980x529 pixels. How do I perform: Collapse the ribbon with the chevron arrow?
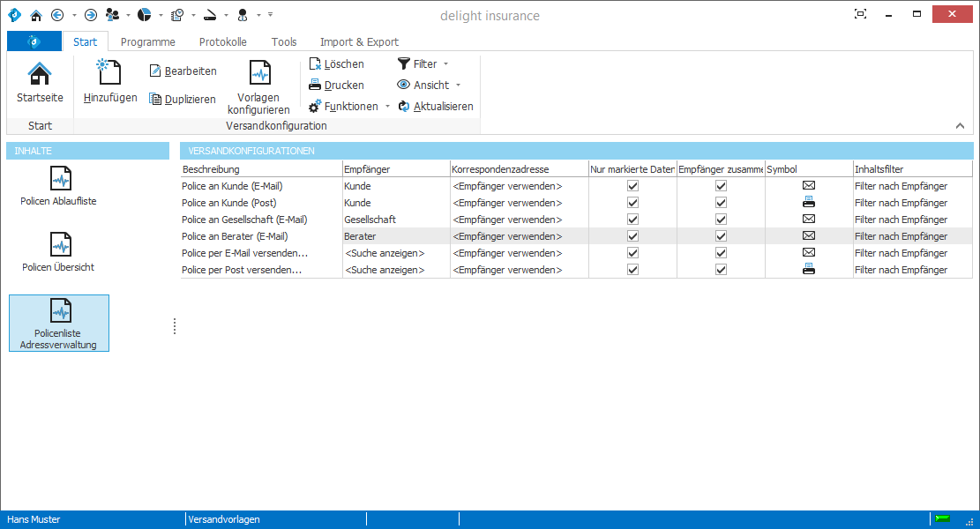960,126
